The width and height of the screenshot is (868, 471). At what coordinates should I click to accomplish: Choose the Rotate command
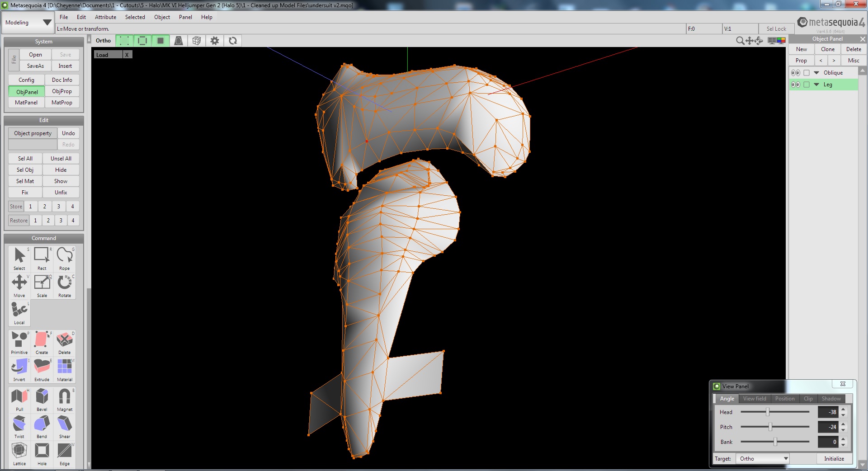click(x=65, y=286)
